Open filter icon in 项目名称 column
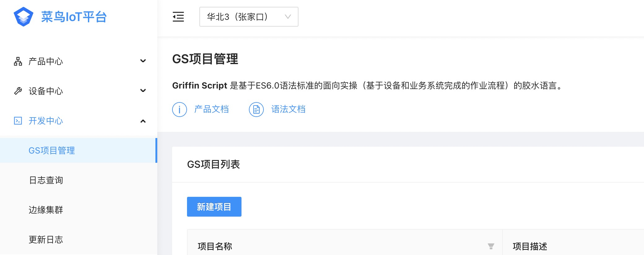Image resolution: width=644 pixels, height=255 pixels. pyautogui.click(x=491, y=246)
